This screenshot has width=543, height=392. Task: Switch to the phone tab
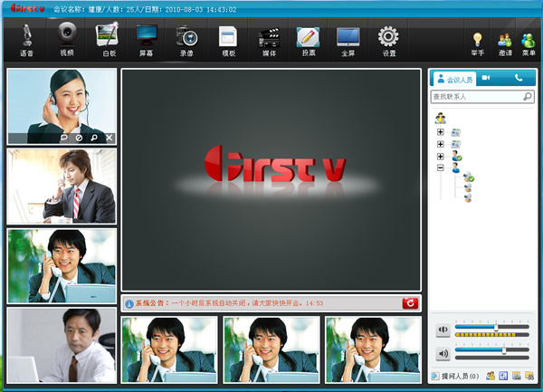pyautogui.click(x=519, y=78)
